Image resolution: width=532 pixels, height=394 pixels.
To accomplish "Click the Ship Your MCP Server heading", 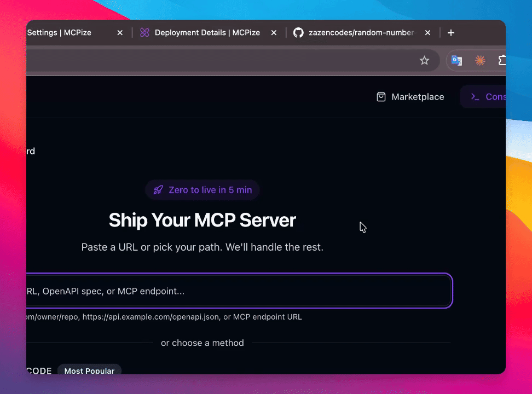I will click(x=202, y=220).
